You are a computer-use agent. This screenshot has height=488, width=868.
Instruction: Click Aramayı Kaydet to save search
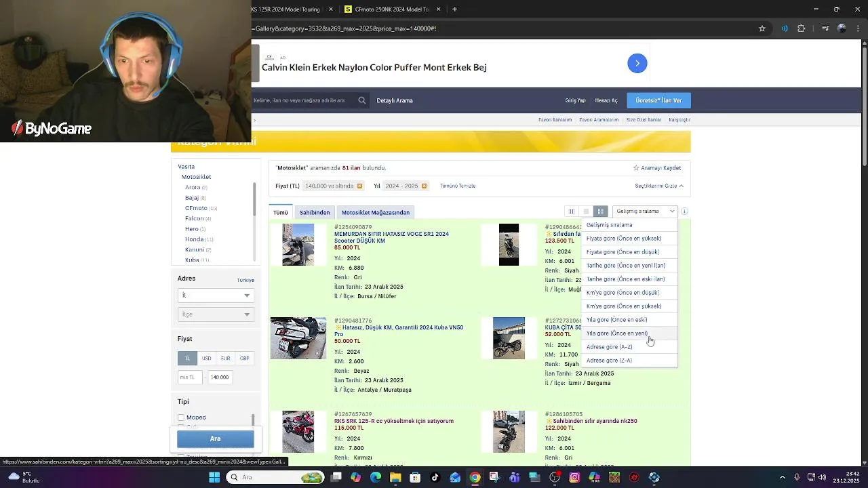coord(657,168)
